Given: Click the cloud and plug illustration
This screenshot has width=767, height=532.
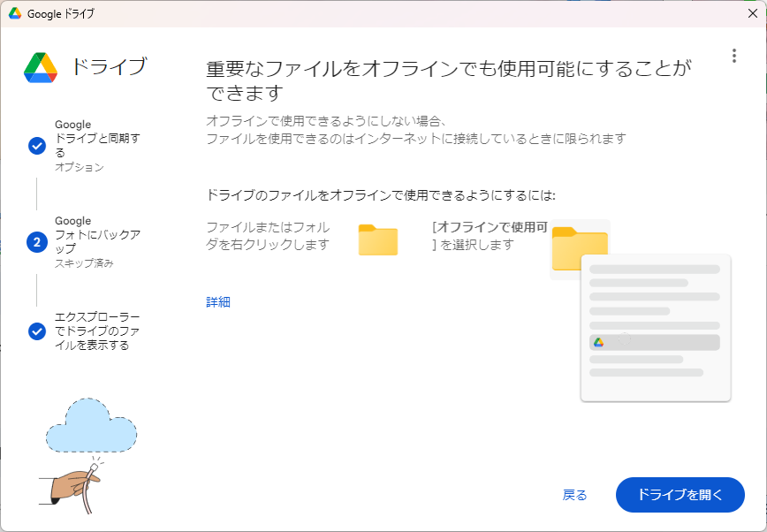Looking at the screenshot, I should click(x=90, y=455).
